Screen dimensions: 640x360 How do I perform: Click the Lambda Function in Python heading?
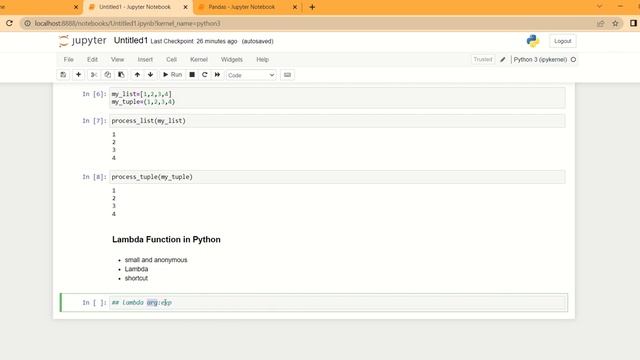click(x=166, y=240)
